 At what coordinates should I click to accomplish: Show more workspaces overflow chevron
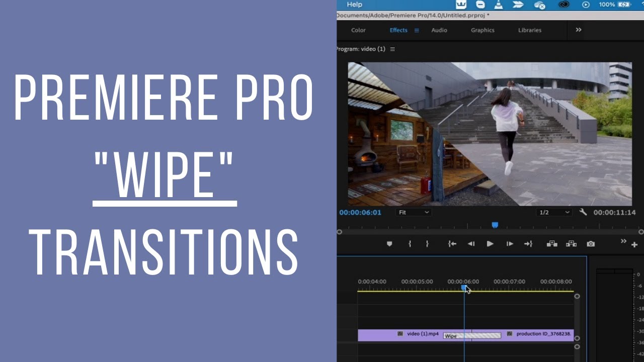point(579,30)
